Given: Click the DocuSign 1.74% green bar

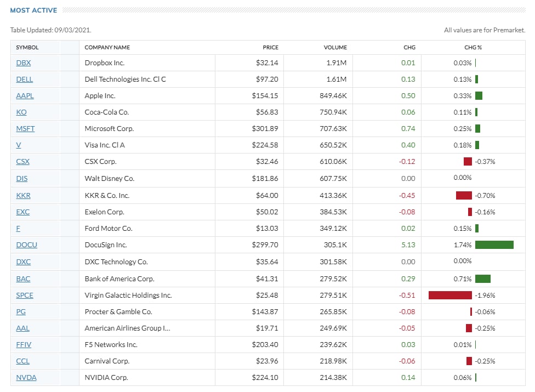Looking at the screenshot, I should click(494, 245).
